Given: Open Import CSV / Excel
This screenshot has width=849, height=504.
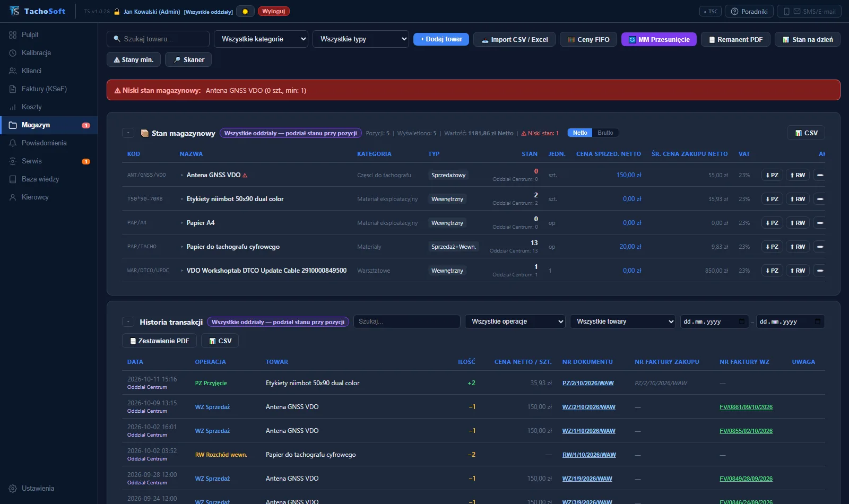Looking at the screenshot, I should tap(515, 39).
